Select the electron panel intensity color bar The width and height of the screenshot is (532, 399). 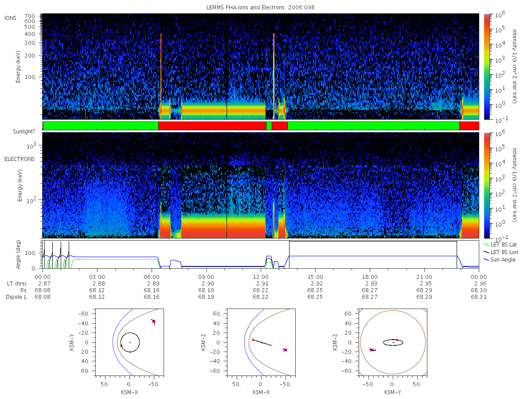[x=486, y=185]
